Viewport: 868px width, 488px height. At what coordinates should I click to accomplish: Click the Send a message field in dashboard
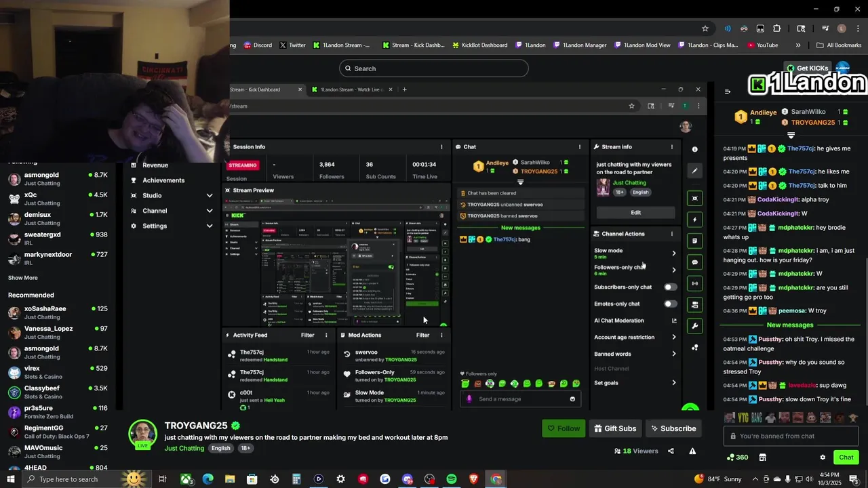click(x=520, y=399)
